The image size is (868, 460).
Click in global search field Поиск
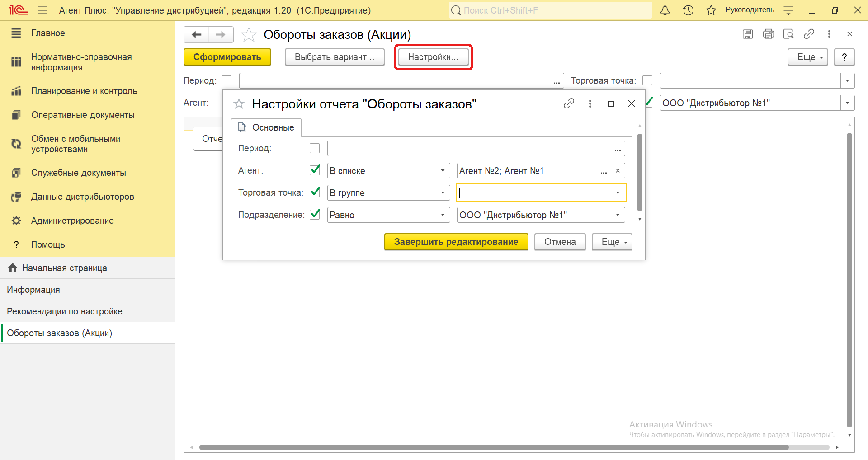tap(551, 10)
